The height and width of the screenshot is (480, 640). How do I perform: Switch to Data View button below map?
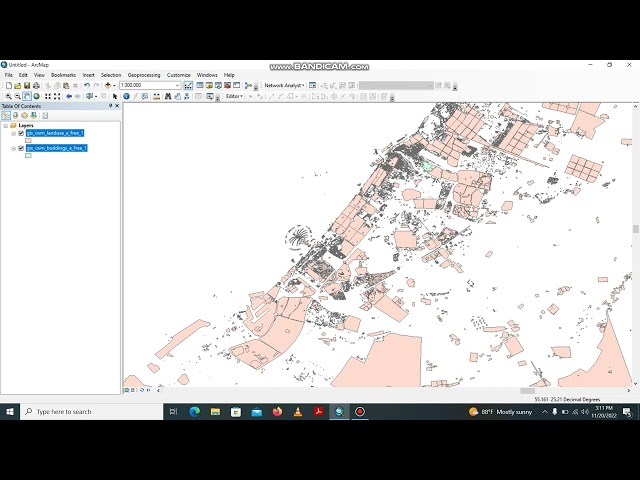tap(127, 390)
